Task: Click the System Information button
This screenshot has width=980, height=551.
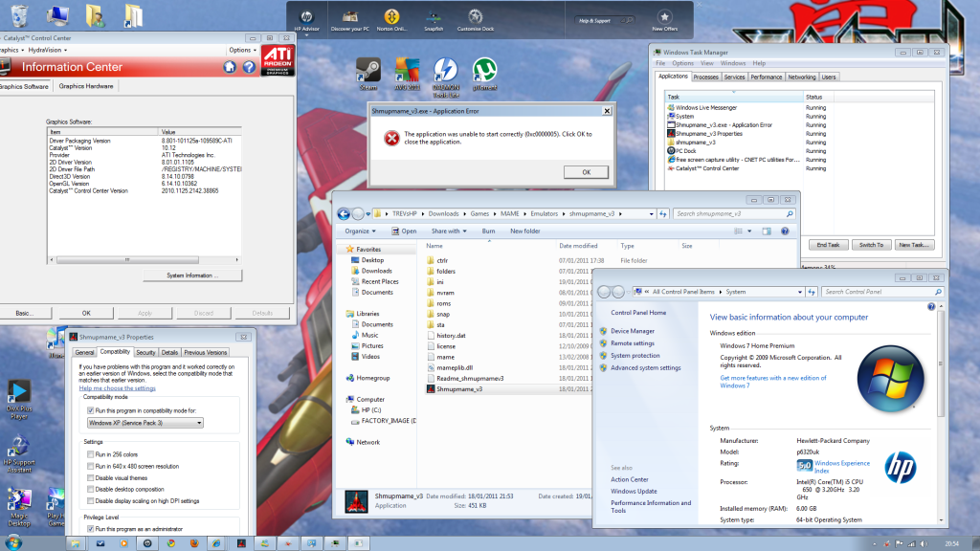Action: 192,275
